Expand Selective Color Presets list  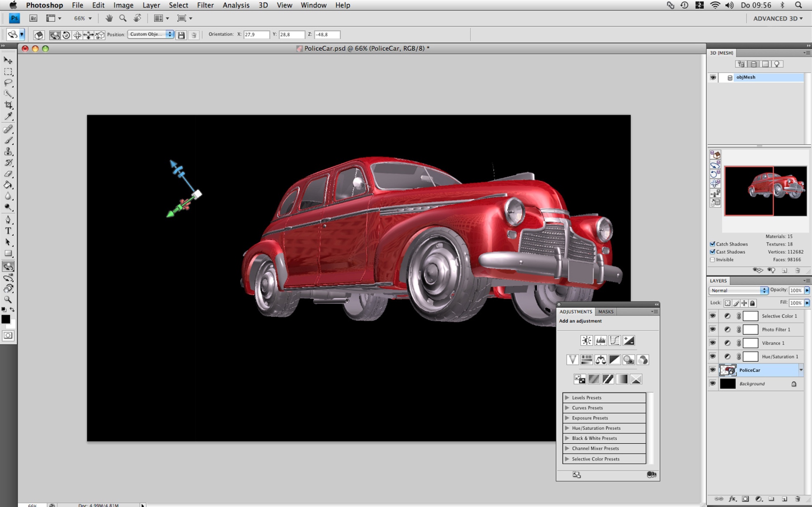pyautogui.click(x=567, y=459)
